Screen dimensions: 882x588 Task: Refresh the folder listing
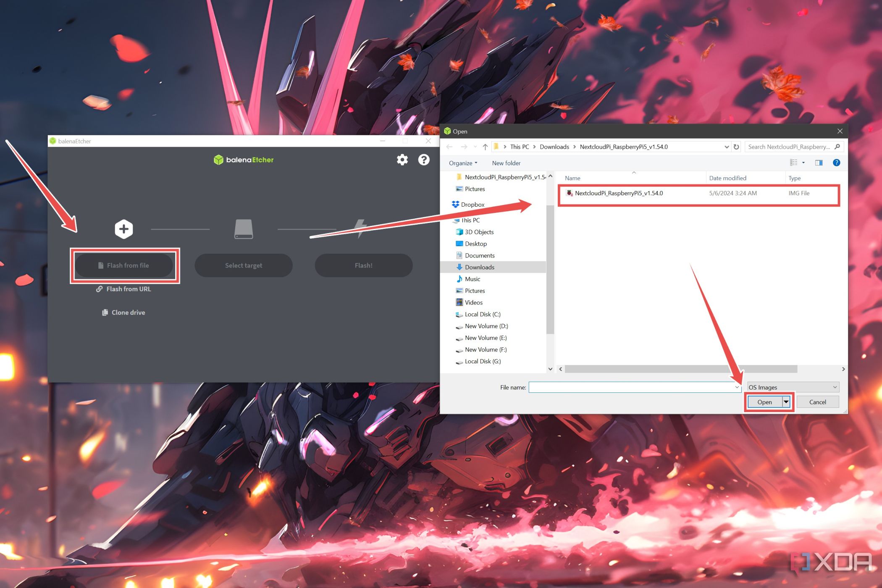(x=736, y=147)
